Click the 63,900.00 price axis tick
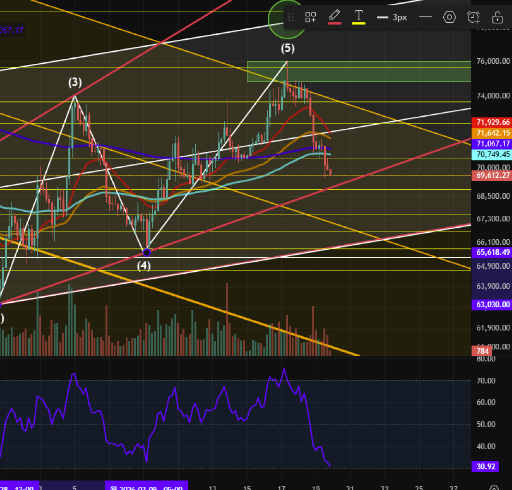The image size is (512, 490). 493,286
